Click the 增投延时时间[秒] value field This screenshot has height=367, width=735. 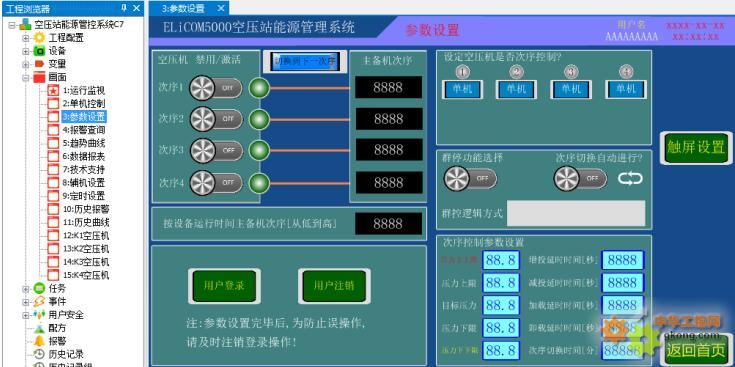[623, 260]
